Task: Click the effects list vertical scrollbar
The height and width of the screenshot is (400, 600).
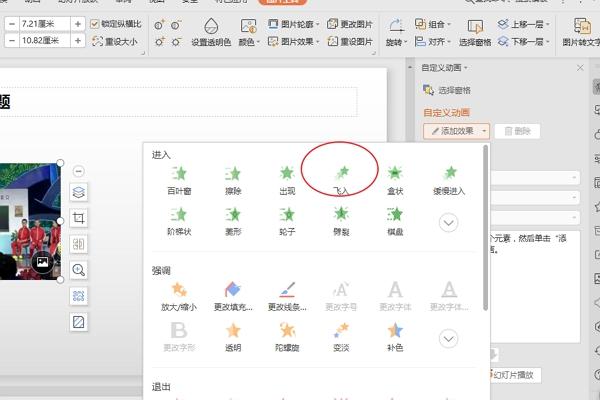Action: [486, 230]
